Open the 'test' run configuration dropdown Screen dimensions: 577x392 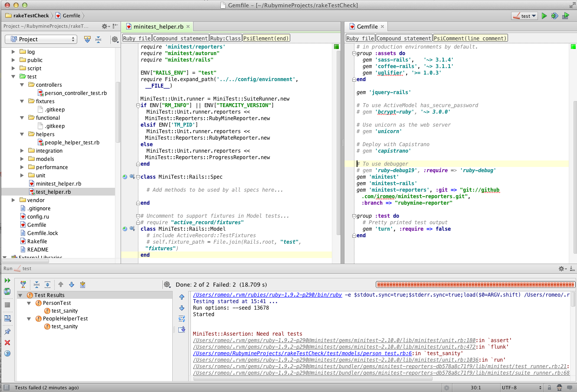525,16
